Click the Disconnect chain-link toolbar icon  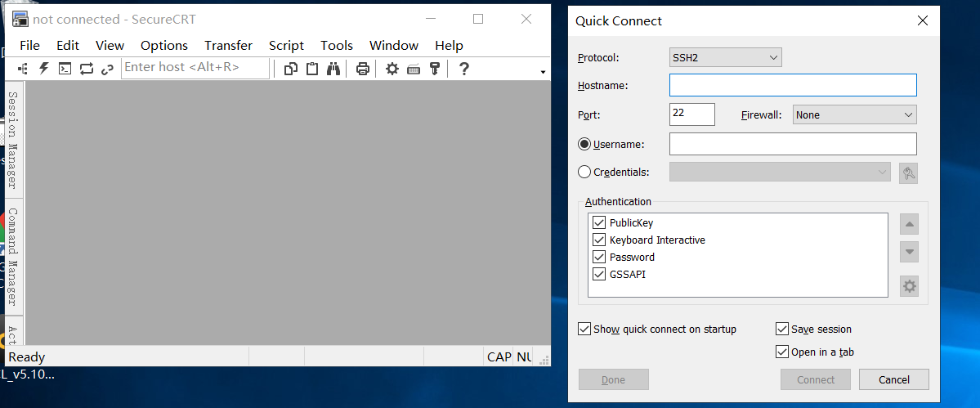[x=108, y=69]
